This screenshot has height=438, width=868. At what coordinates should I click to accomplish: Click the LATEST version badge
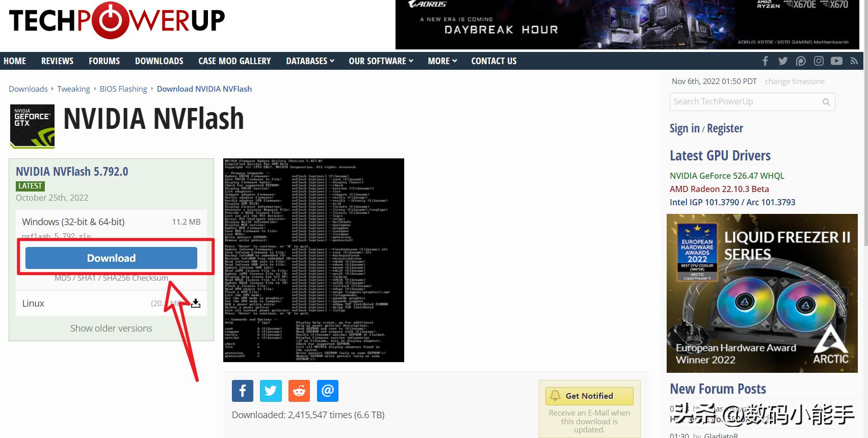[x=31, y=186]
